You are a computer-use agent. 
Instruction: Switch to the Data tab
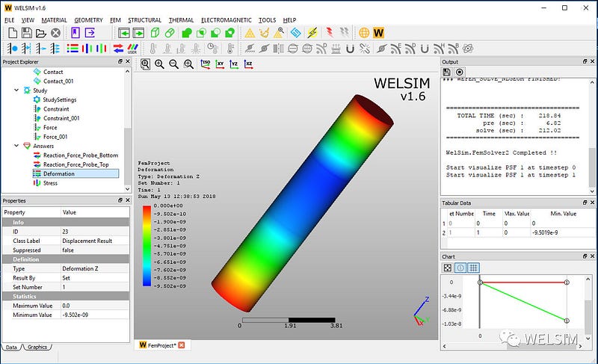click(11, 348)
